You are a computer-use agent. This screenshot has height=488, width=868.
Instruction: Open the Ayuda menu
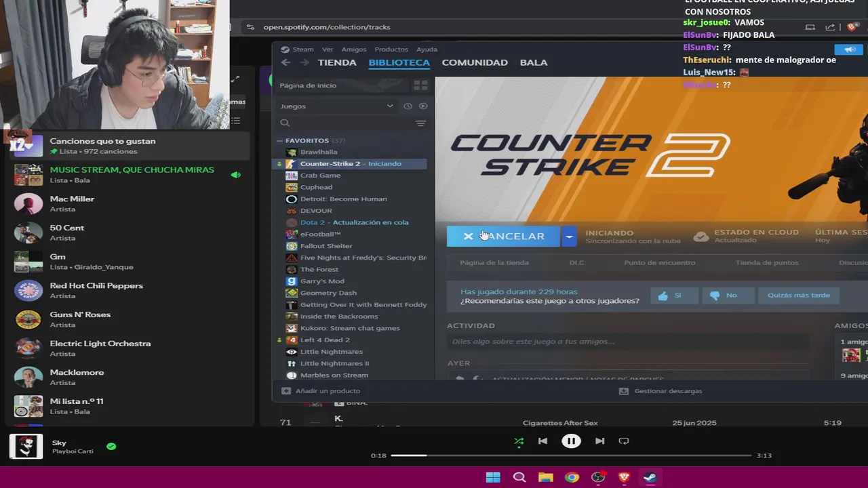[x=427, y=49]
